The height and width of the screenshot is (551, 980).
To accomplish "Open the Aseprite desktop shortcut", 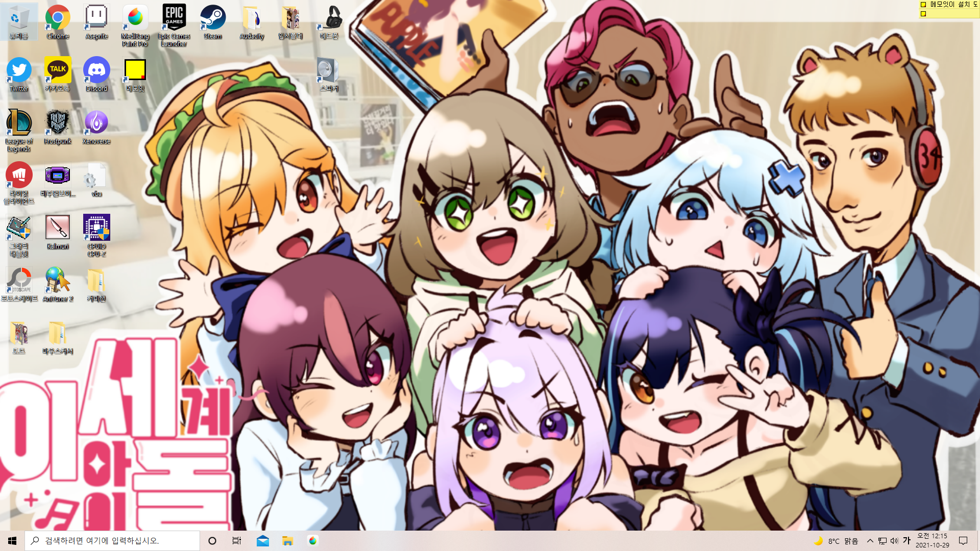I will [96, 22].
